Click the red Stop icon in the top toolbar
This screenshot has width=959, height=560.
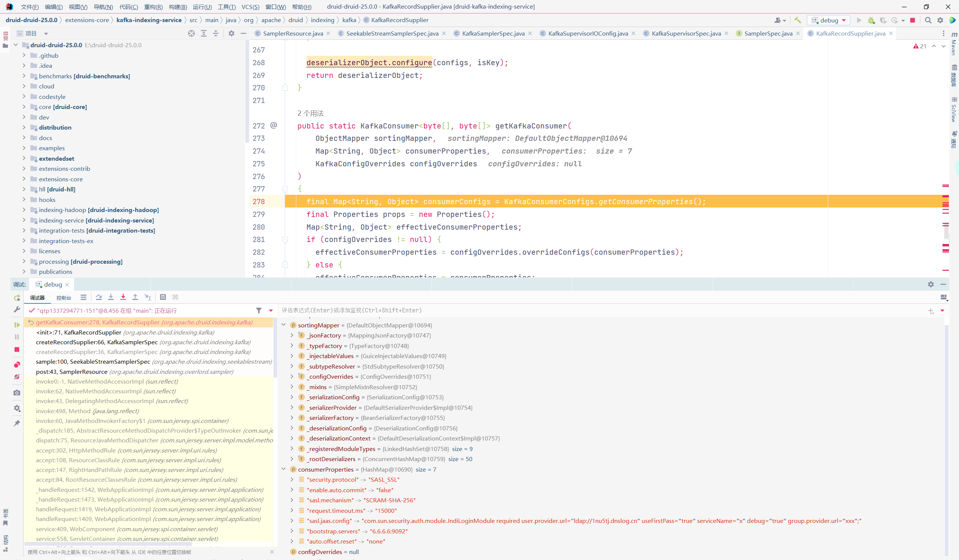pyautogui.click(x=913, y=20)
